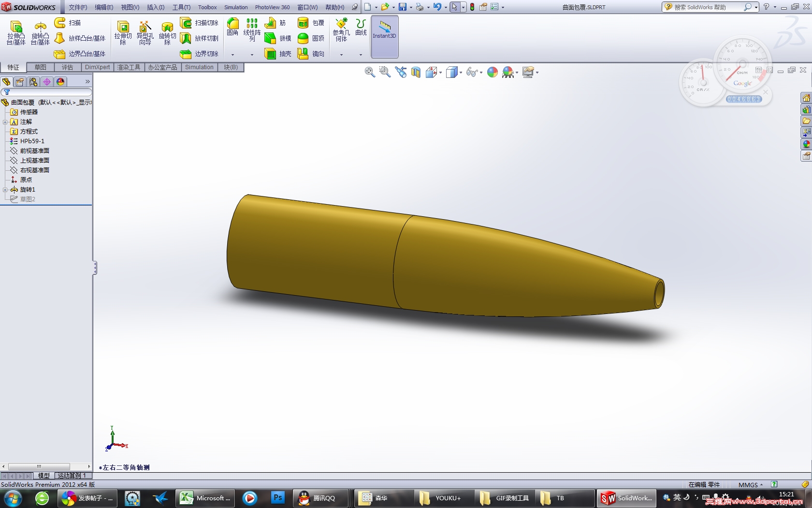812x508 pixels.
Task: Open the 参考几何体 reference geometry tool
Action: point(341,30)
